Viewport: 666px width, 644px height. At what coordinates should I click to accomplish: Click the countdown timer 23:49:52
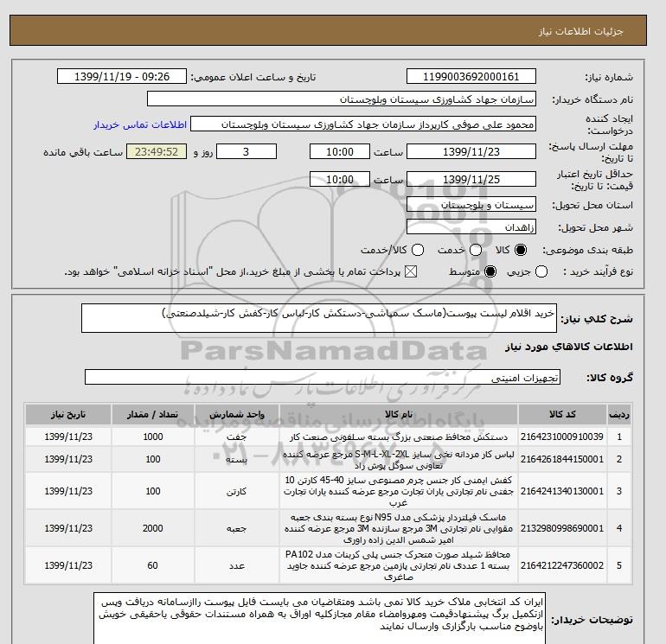click(157, 151)
